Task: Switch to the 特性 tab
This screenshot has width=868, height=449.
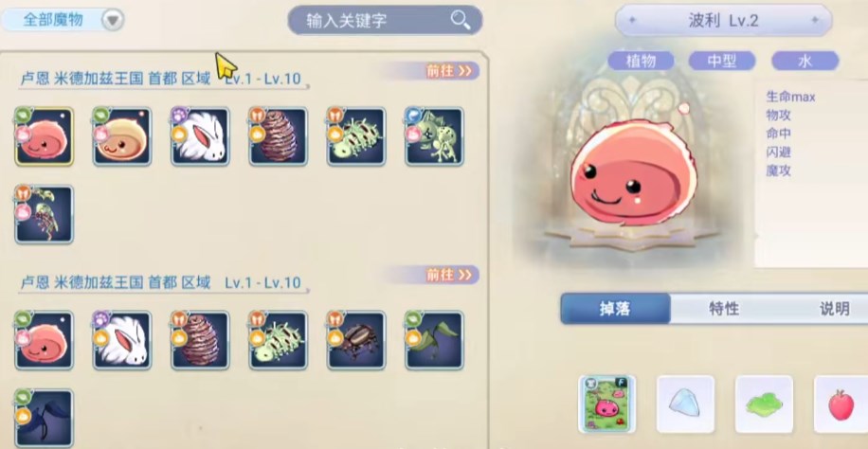Action: [724, 309]
